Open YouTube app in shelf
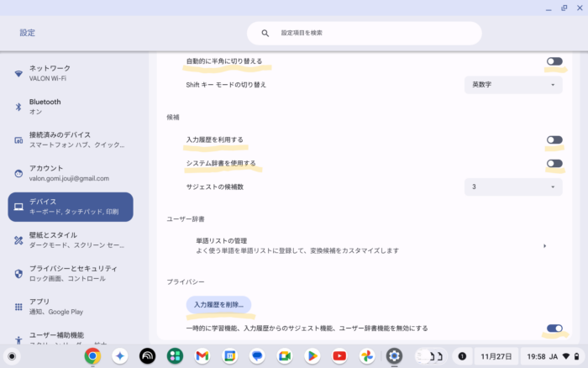 coord(339,356)
